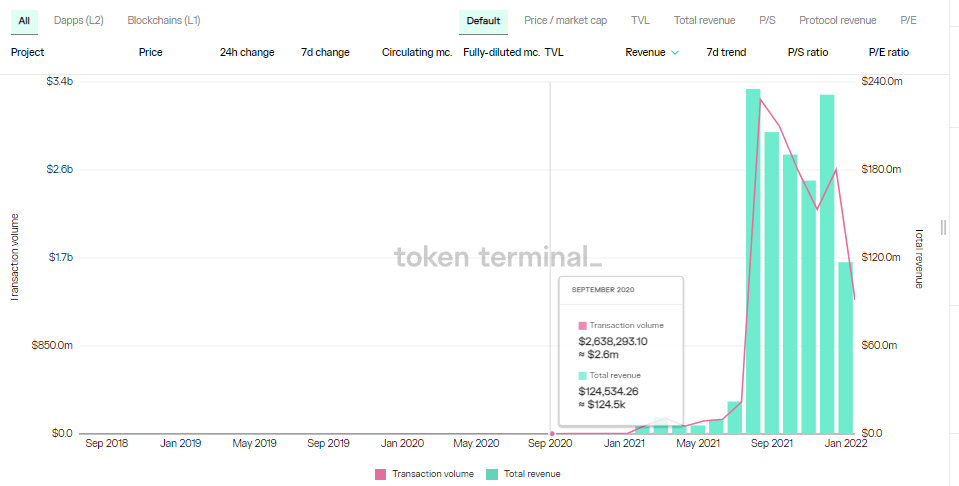Screen dimensions: 959x486
Task: Click the teal Total revenue legend swatch
Action: (x=491, y=474)
